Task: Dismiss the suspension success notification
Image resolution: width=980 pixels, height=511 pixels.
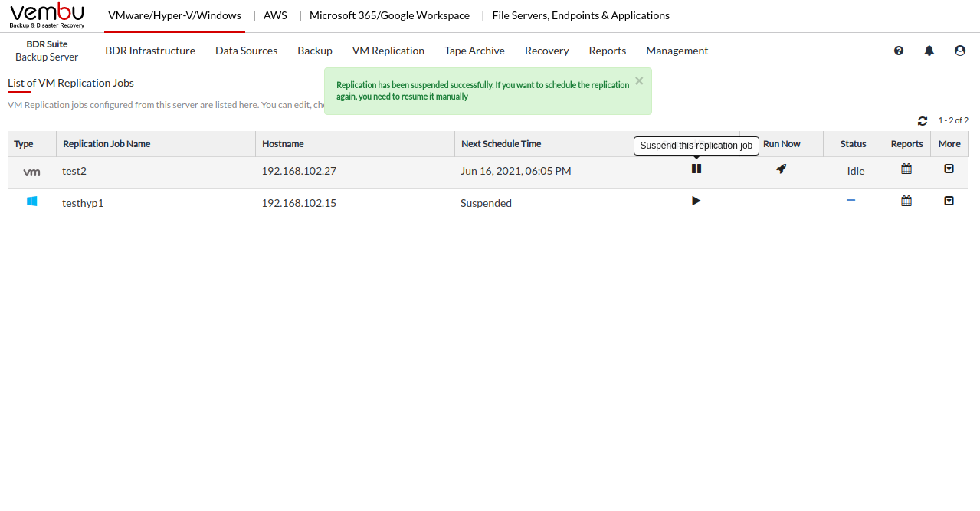Action: pyautogui.click(x=639, y=80)
